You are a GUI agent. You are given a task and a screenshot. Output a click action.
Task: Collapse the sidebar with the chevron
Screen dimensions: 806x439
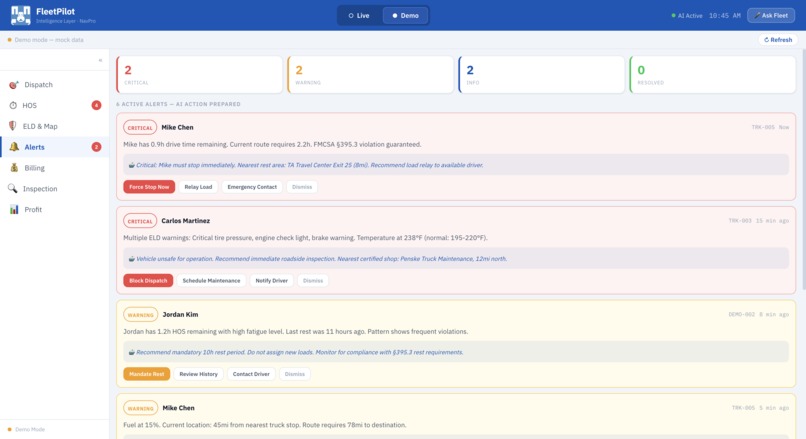coord(100,60)
